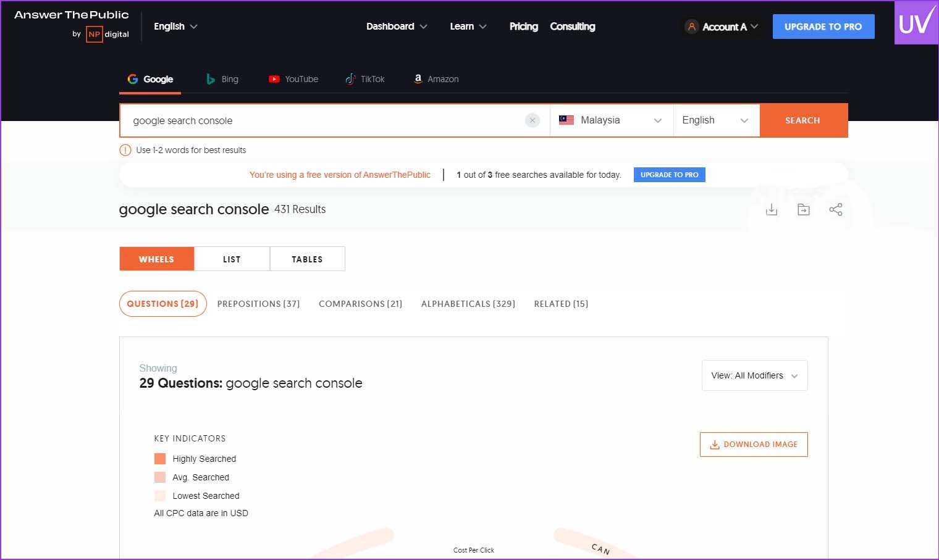Select the Google search source tab

[x=150, y=79]
